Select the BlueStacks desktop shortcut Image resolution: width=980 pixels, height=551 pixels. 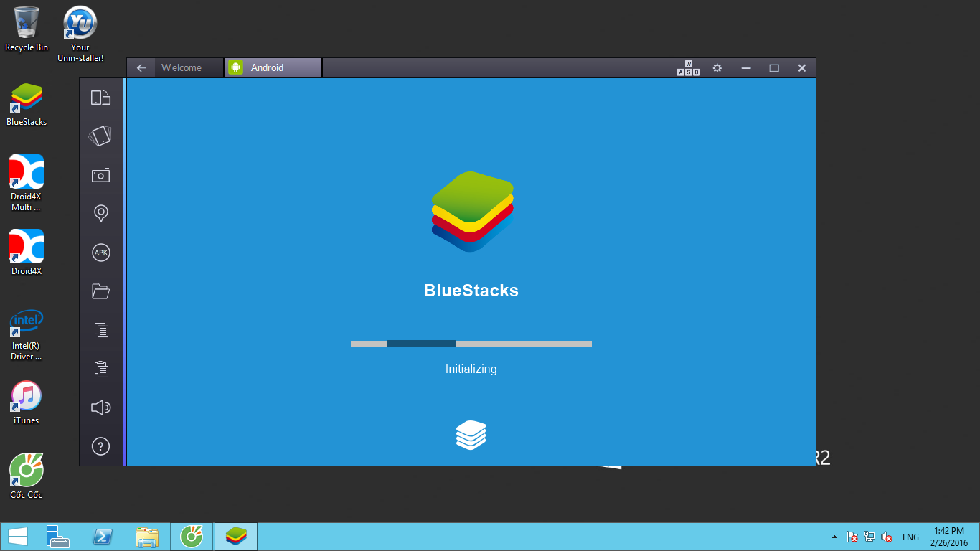tap(27, 104)
